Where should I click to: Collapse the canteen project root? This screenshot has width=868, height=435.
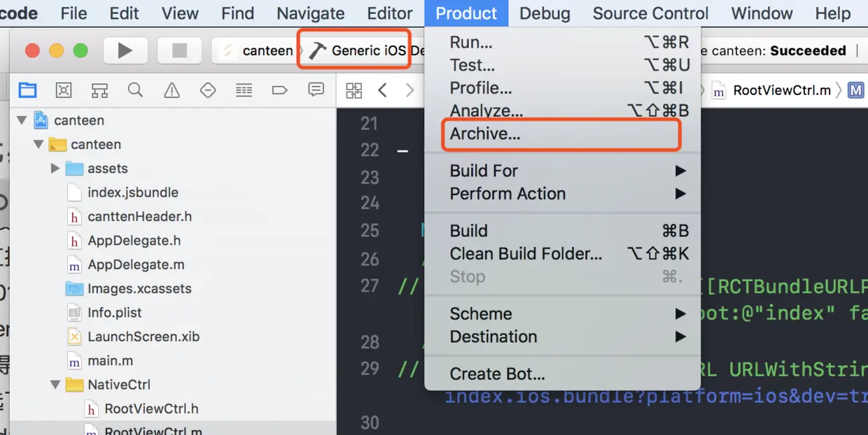tap(21, 120)
